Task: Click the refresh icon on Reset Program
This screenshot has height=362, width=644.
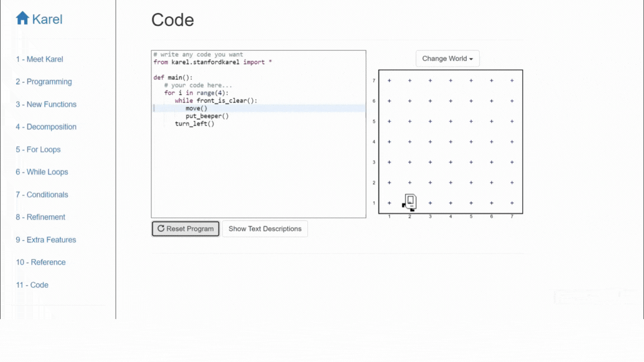Action: [x=161, y=228]
